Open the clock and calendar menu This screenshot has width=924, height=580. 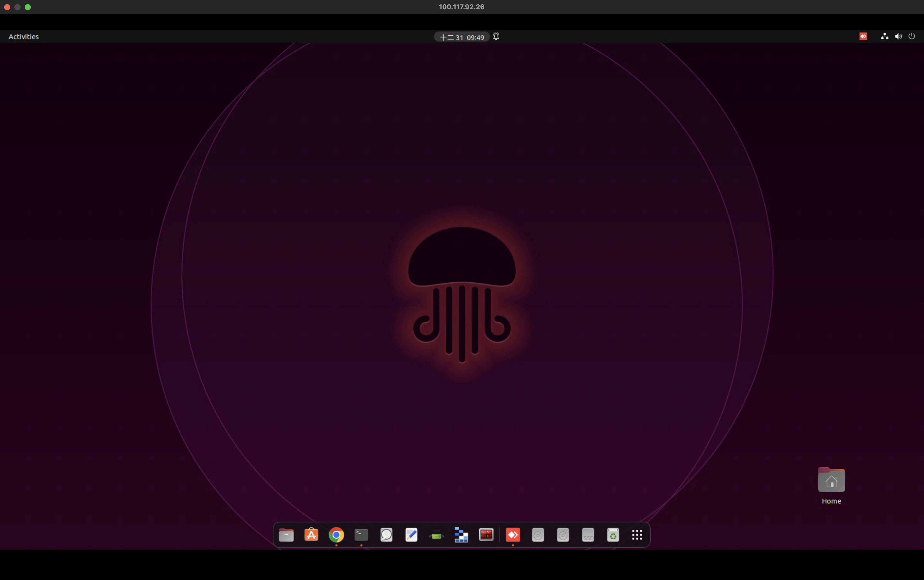pyautogui.click(x=461, y=37)
